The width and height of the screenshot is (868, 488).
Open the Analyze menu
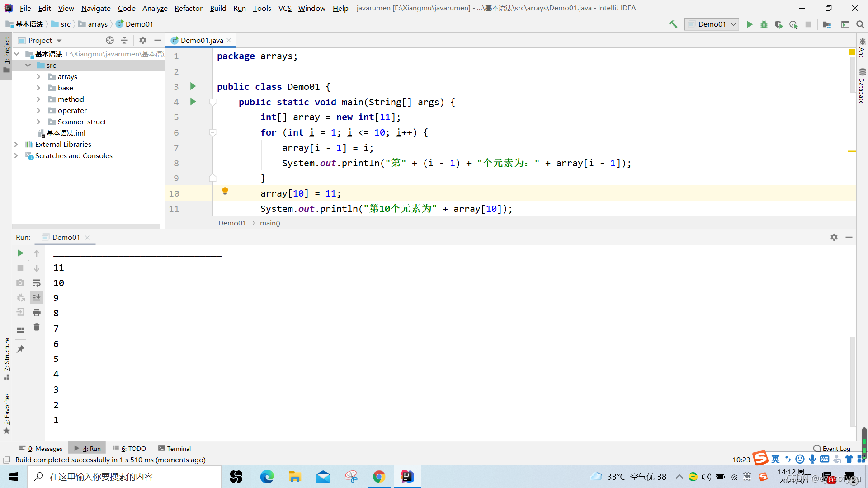coord(155,8)
